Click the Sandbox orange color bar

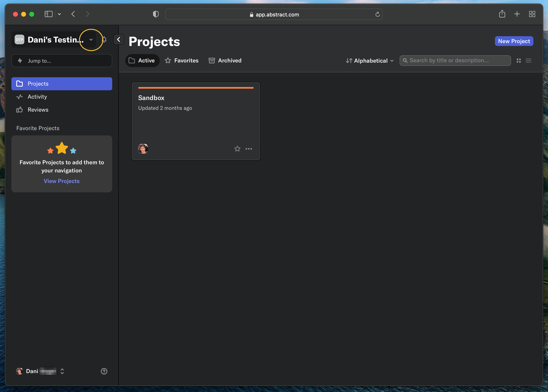click(x=196, y=88)
